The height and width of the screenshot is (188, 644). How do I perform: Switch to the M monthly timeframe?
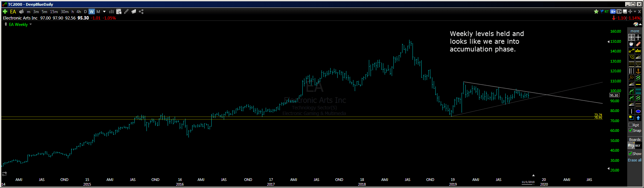point(98,12)
